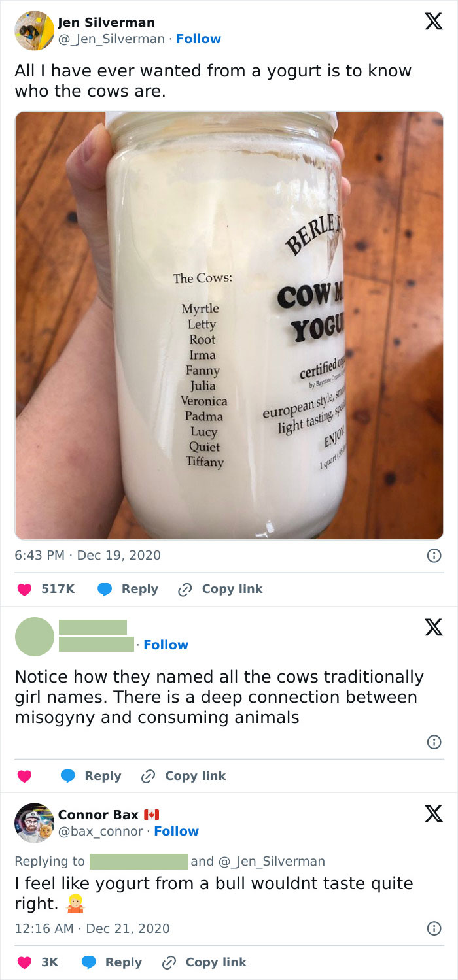458x980 pixels.
Task: Follow @_Jen_Silverman
Action: [x=198, y=39]
